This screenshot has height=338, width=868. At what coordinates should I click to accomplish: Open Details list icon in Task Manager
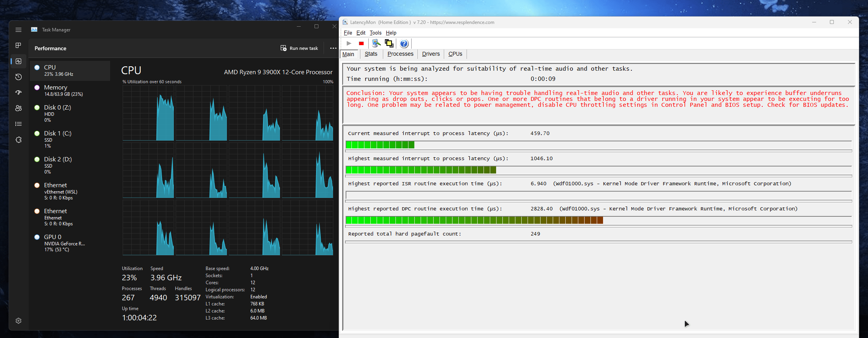coord(18,124)
